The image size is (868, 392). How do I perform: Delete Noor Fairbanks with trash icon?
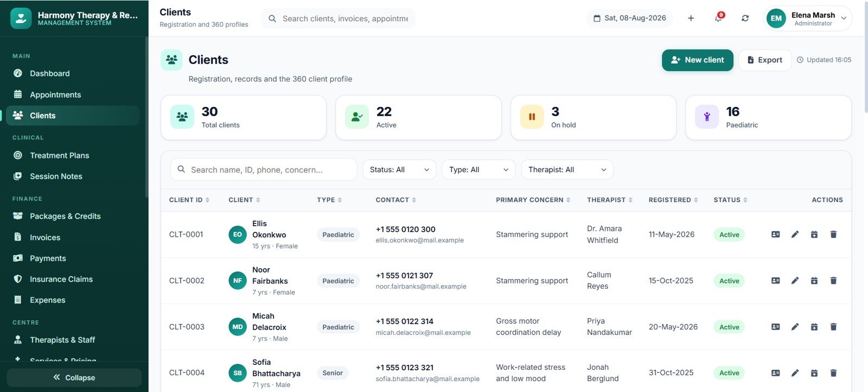(833, 281)
